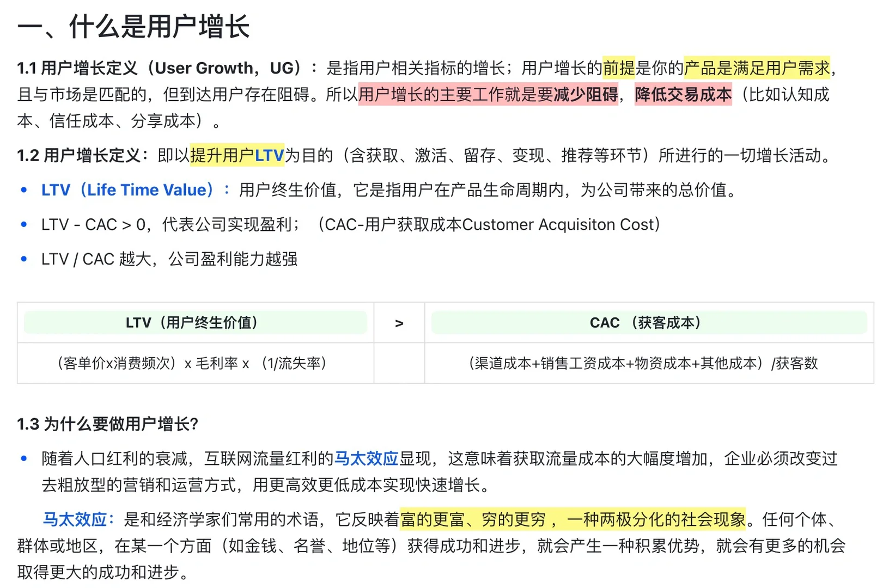This screenshot has height=588, width=877.
Task: Click highlighted phrase "提升用户LTV"
Action: [237, 156]
